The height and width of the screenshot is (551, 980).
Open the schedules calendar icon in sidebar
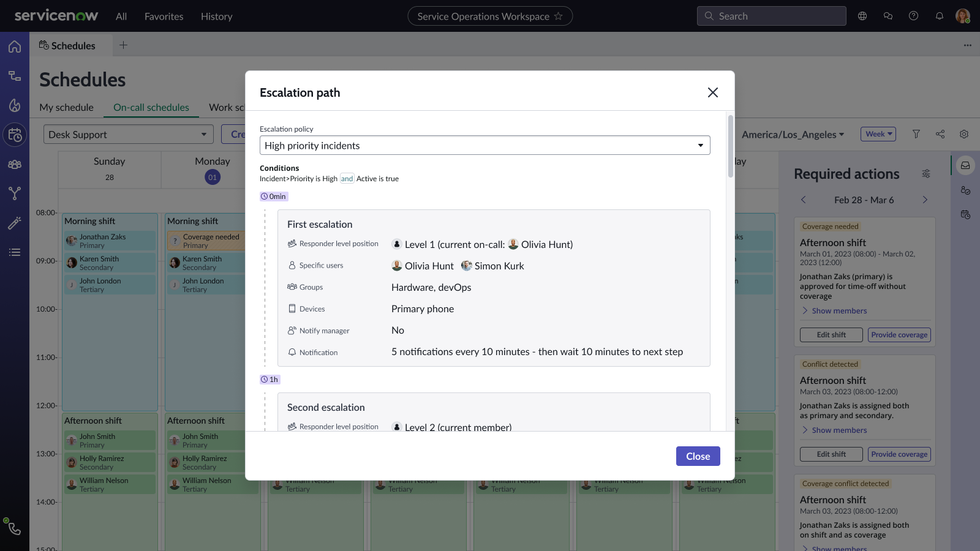(x=15, y=135)
